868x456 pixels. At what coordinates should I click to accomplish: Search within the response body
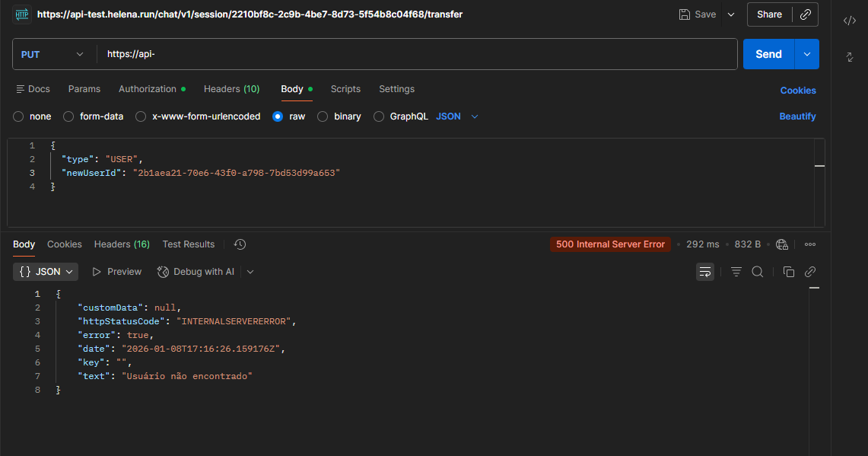point(758,272)
